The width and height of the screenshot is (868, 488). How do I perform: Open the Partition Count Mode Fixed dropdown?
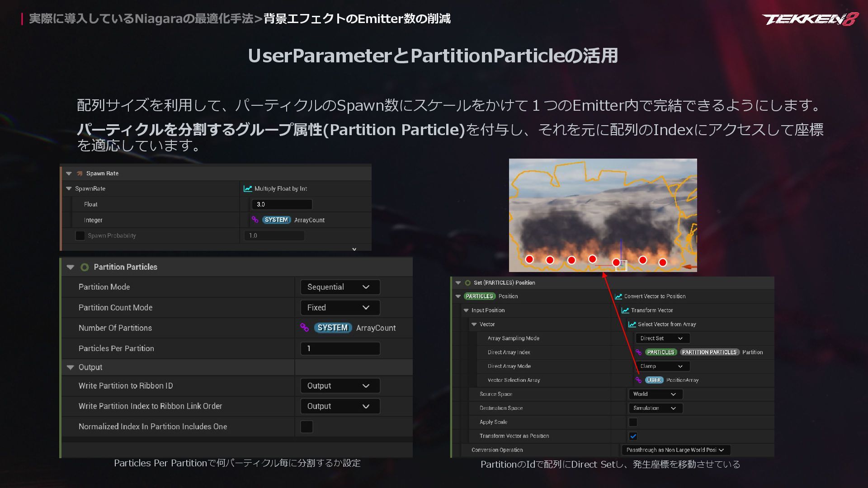340,308
